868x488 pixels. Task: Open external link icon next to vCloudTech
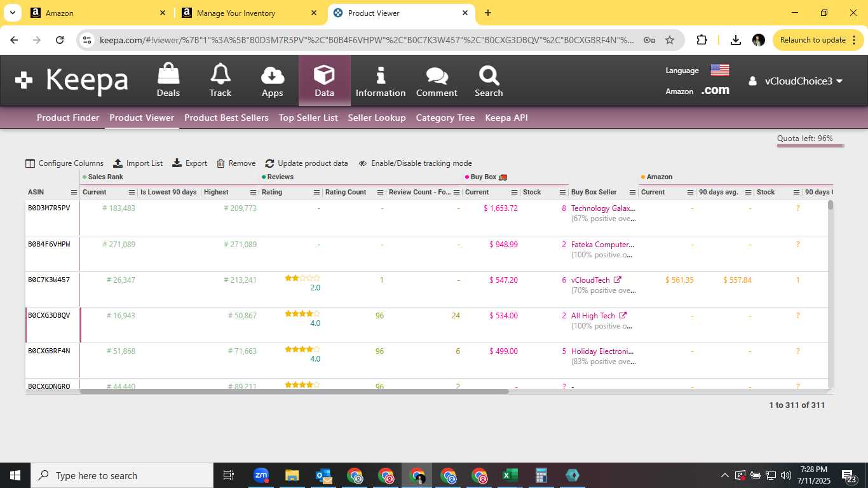coord(618,280)
